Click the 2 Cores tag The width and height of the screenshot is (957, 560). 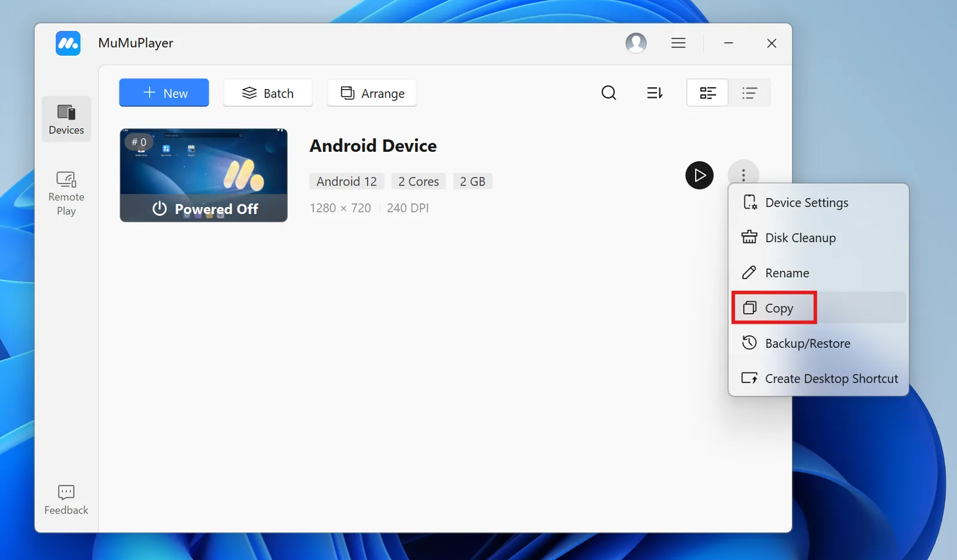coord(419,182)
